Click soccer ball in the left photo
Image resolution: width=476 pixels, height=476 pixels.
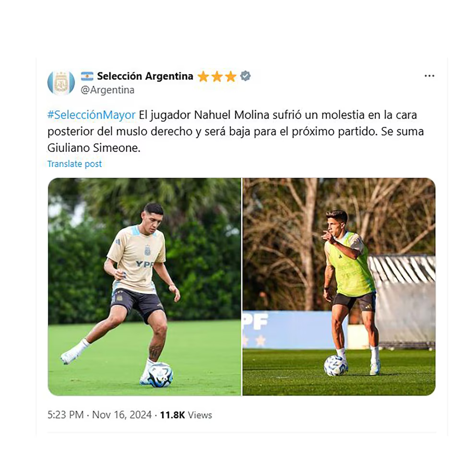click(x=160, y=375)
